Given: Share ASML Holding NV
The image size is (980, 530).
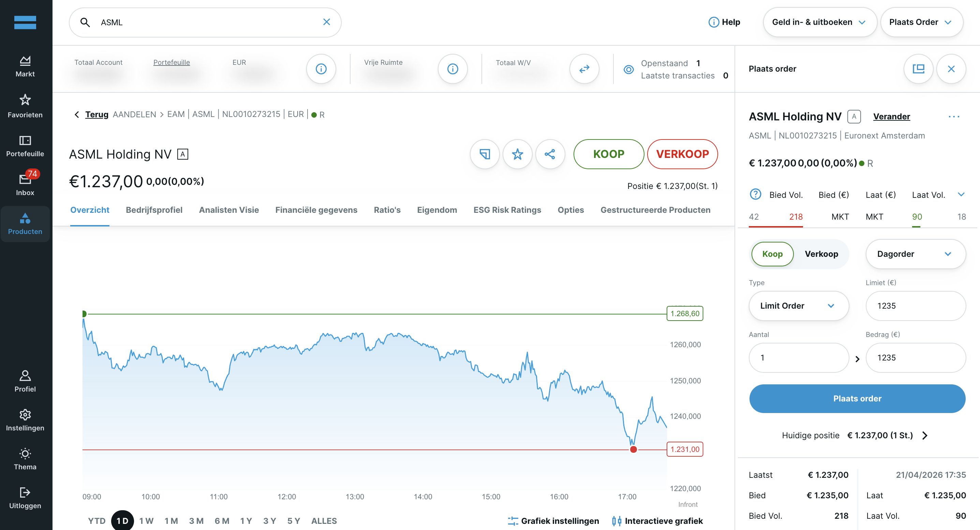Looking at the screenshot, I should click(x=550, y=154).
